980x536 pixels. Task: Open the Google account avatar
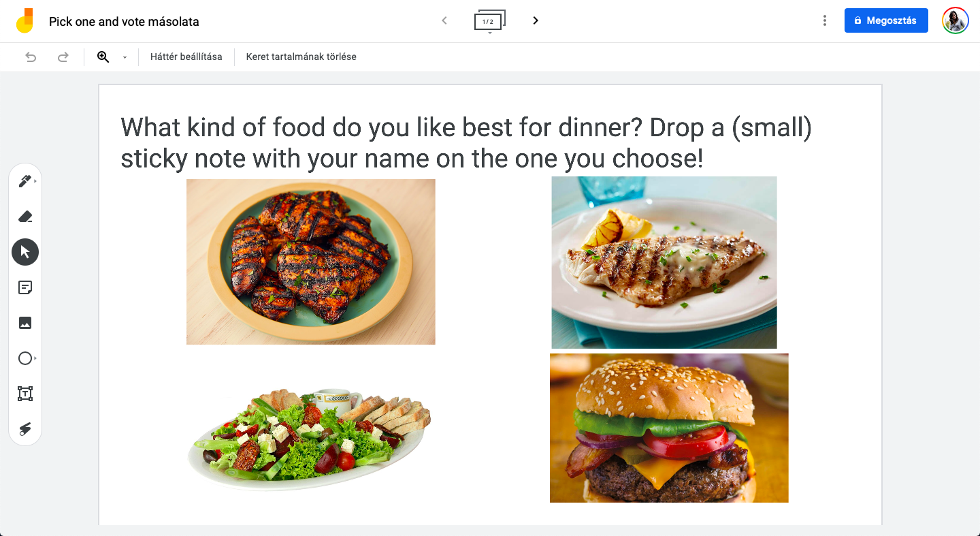(955, 20)
